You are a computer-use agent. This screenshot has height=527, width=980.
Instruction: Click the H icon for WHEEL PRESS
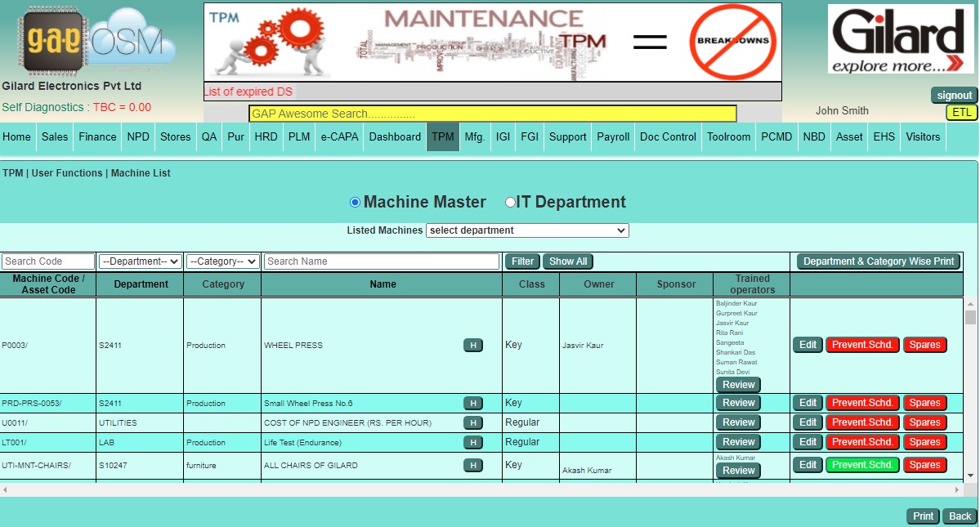point(472,346)
